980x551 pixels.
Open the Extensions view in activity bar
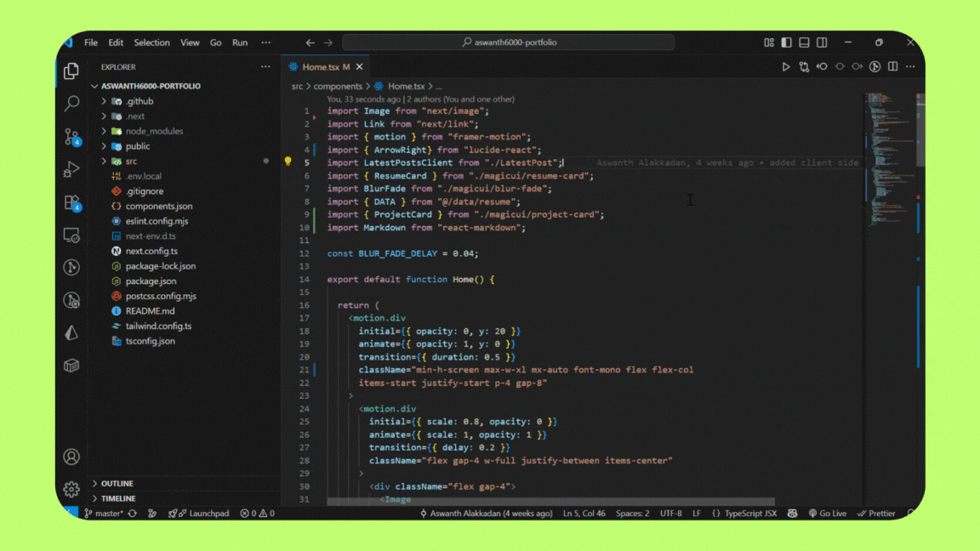[71, 202]
